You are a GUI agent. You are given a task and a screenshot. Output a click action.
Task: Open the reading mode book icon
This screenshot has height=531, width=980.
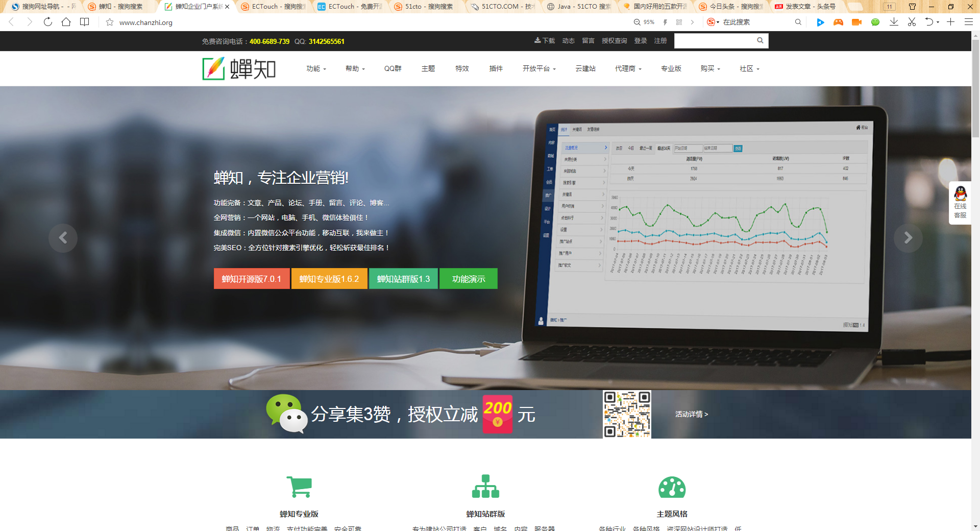85,22
